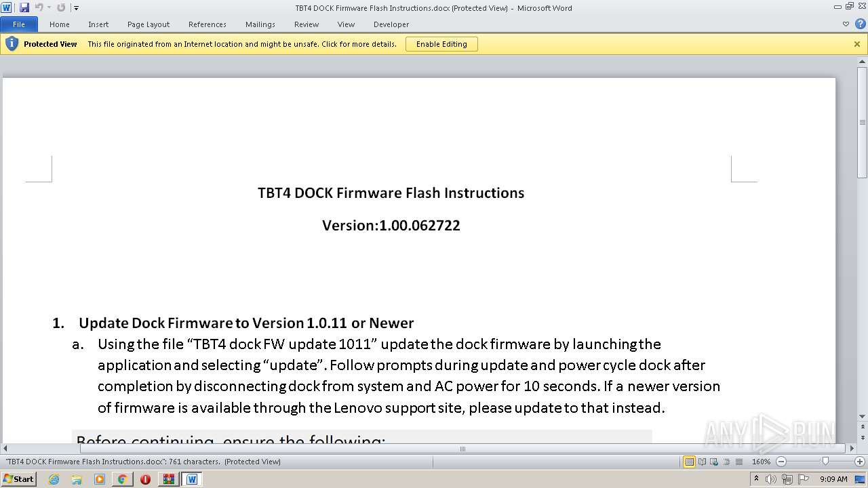Click the Zoom Out minus button
This screenshot has height=488, width=868.
tap(781, 462)
